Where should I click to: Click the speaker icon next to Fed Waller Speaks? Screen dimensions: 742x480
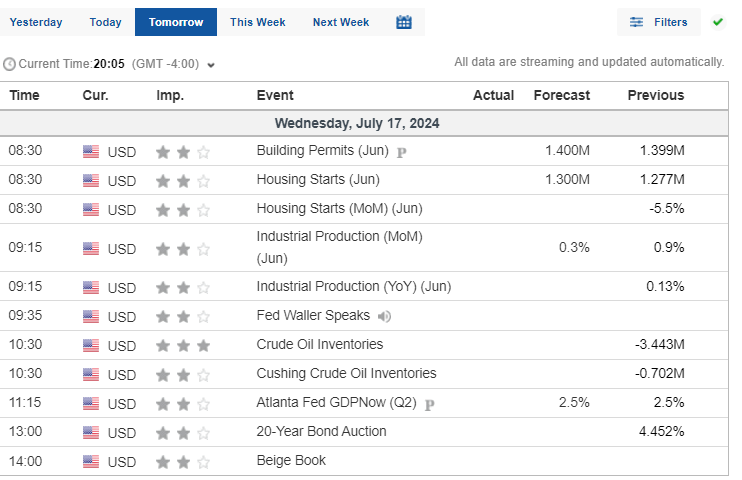click(x=384, y=316)
